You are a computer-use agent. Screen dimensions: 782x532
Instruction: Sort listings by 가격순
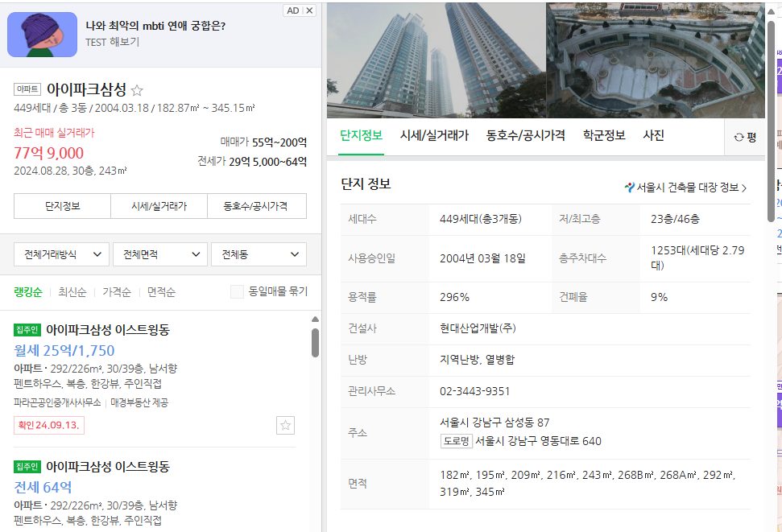[117, 292]
